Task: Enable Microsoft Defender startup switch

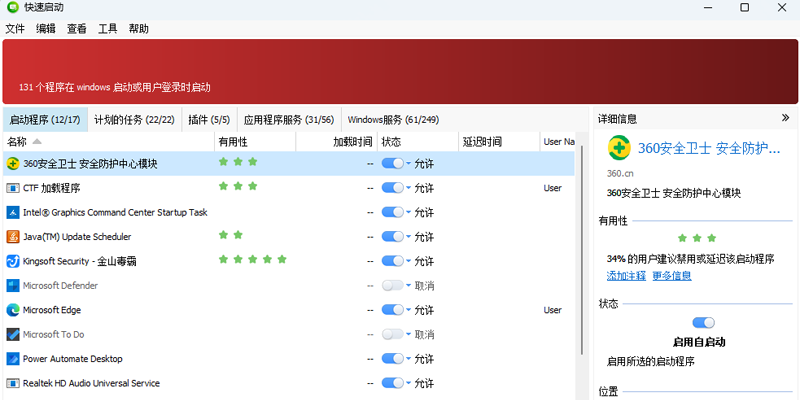Action: coord(393,285)
